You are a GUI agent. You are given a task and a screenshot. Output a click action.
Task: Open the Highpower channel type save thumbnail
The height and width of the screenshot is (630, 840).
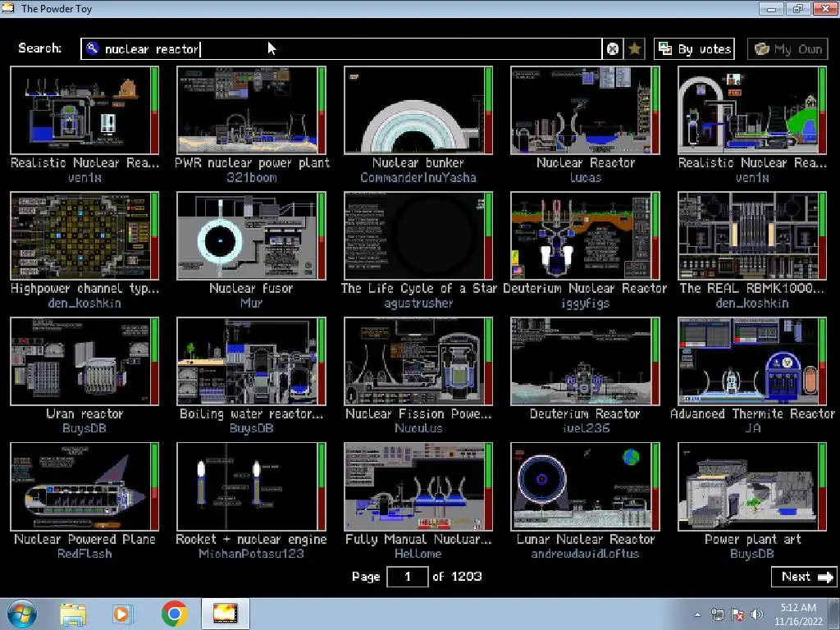tap(84, 235)
